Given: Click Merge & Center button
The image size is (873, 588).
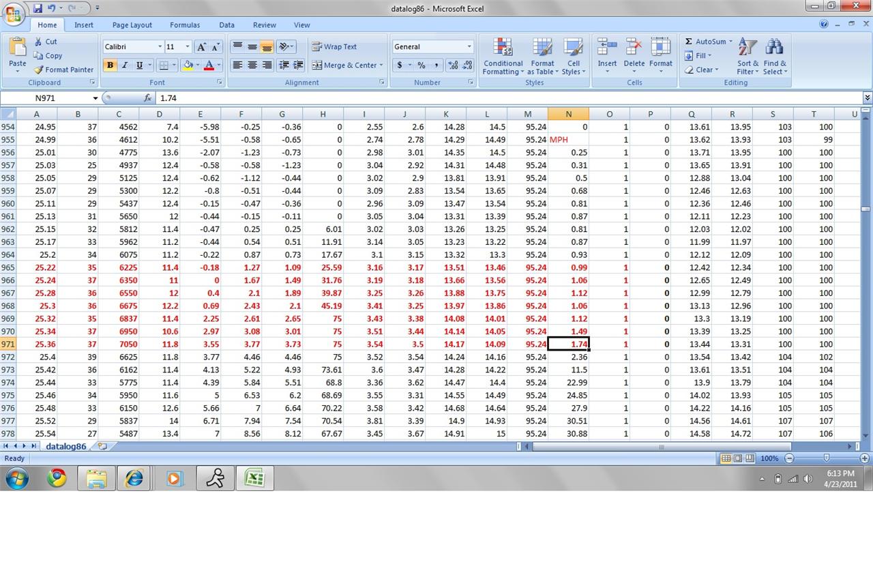Looking at the screenshot, I should click(344, 65).
